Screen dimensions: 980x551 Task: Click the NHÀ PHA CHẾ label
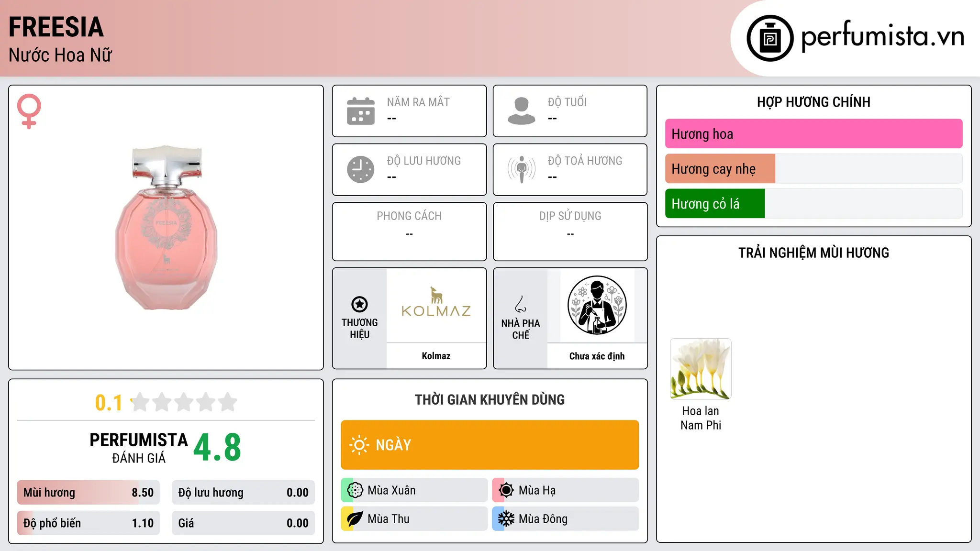[x=521, y=329]
